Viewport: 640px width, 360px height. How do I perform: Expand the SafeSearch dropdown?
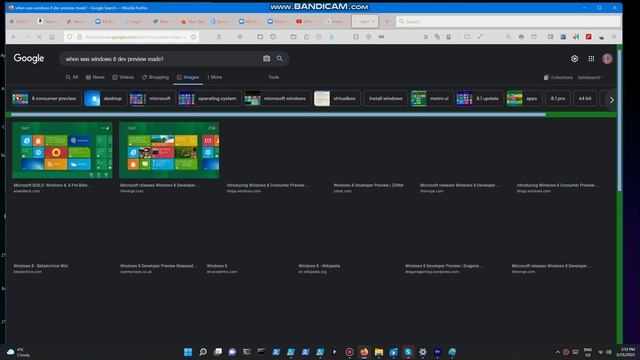590,78
